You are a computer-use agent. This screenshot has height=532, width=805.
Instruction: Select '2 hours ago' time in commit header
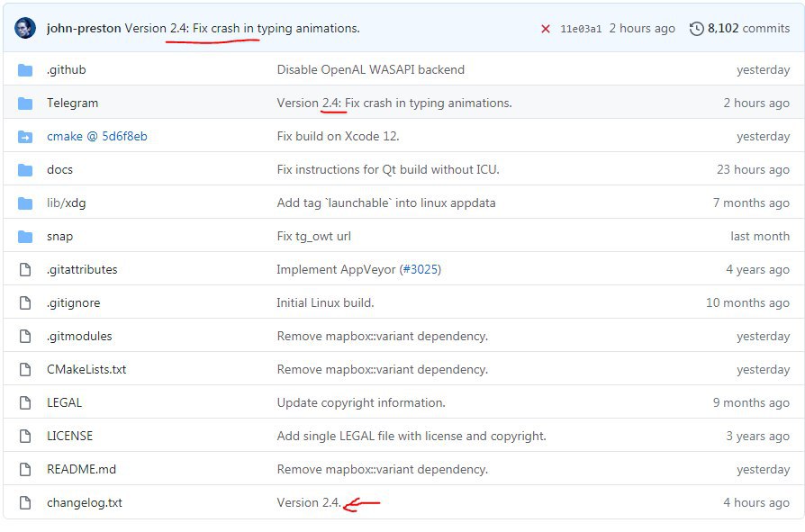pos(642,28)
